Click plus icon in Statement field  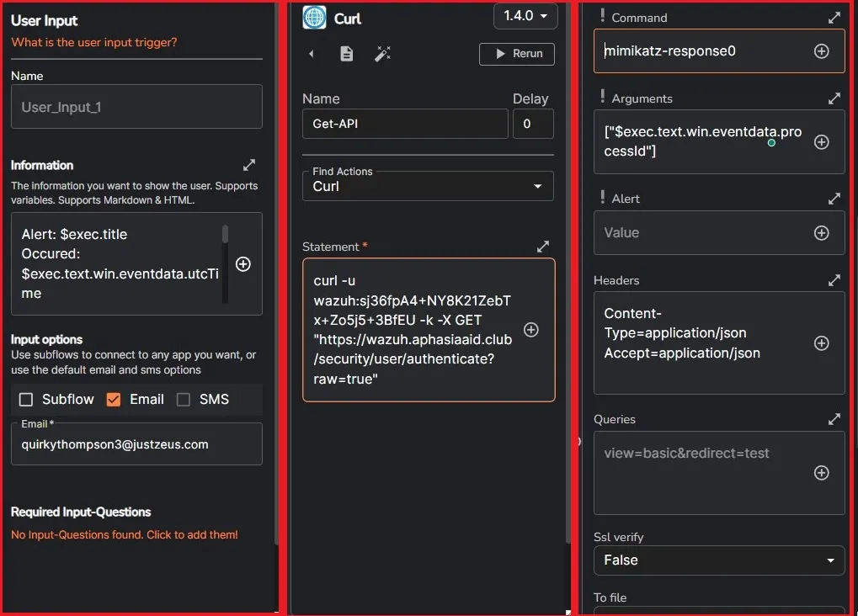point(531,330)
